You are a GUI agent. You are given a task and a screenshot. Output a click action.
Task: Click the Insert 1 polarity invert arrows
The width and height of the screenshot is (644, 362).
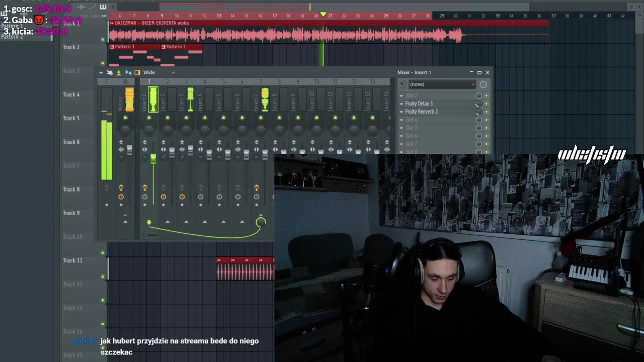pyautogui.click(x=145, y=143)
